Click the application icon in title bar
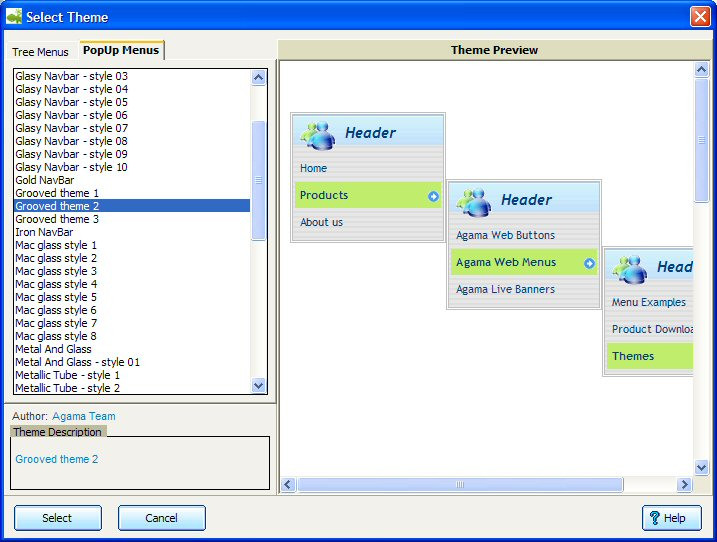 (x=14, y=17)
